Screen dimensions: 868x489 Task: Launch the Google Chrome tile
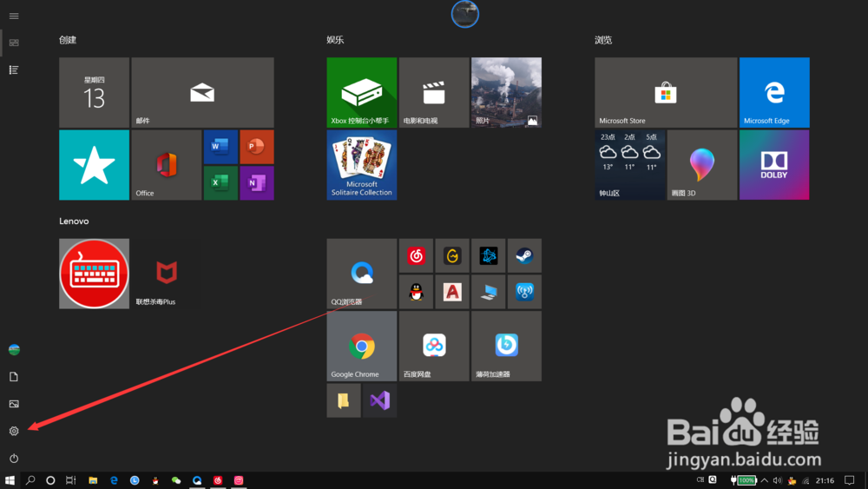point(361,346)
